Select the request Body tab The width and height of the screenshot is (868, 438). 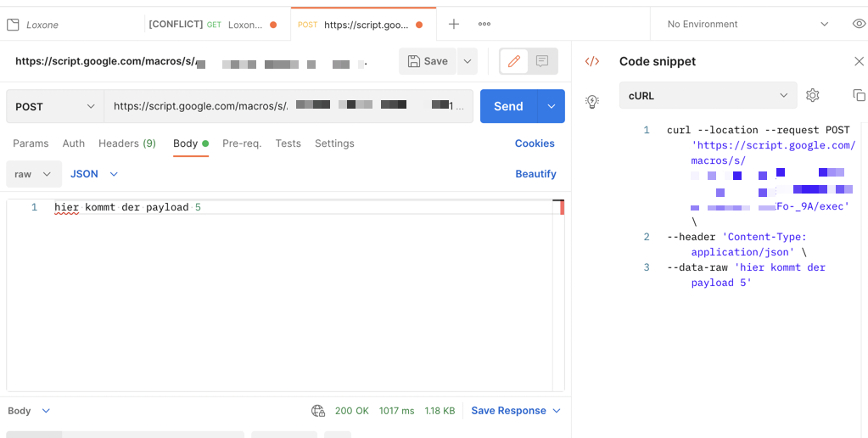click(x=190, y=143)
